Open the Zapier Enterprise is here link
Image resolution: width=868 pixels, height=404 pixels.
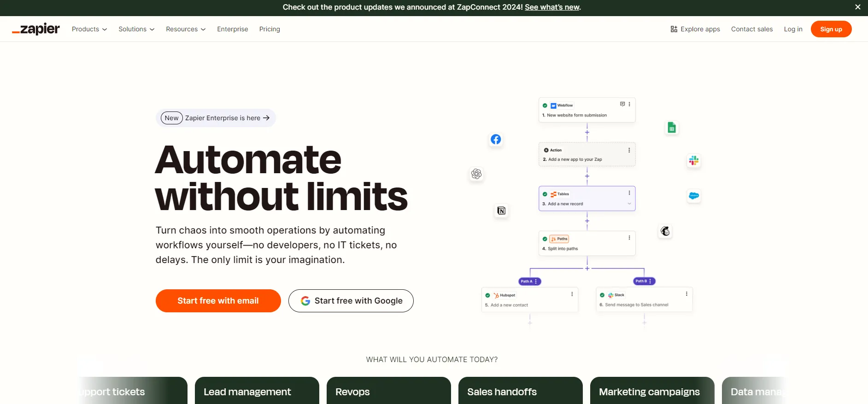216,118
